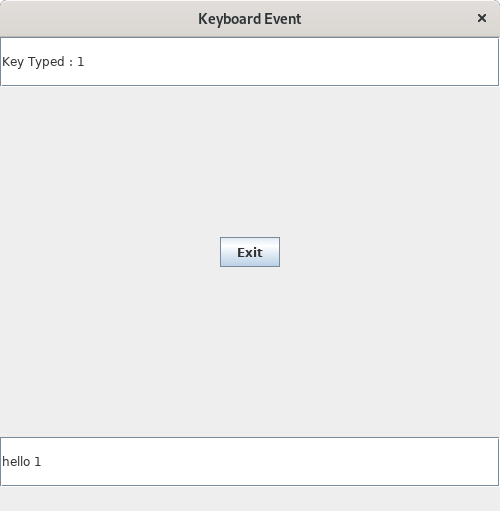Click empty space right of 'Key Typed : 1'
The image size is (500, 511).
[290, 62]
